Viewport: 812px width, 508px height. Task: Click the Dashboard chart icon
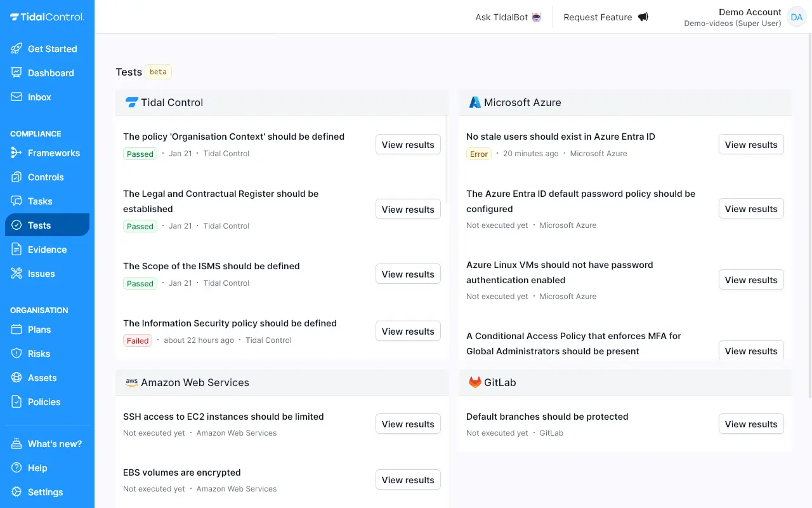pos(16,73)
